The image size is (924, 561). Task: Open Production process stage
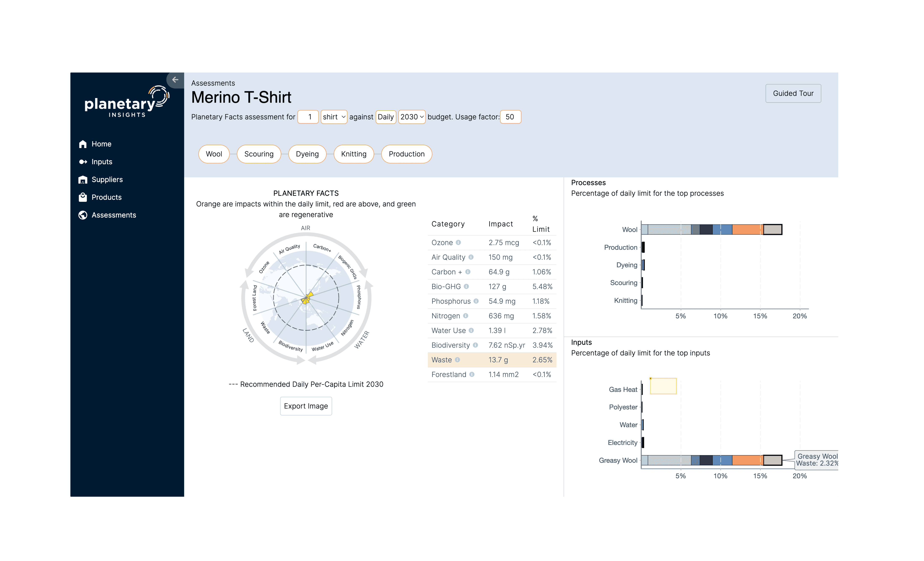[407, 154]
